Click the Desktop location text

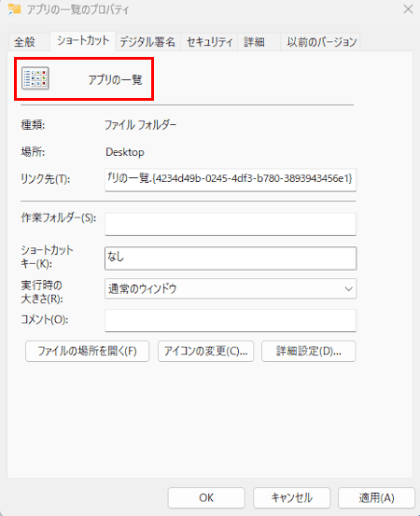click(125, 152)
